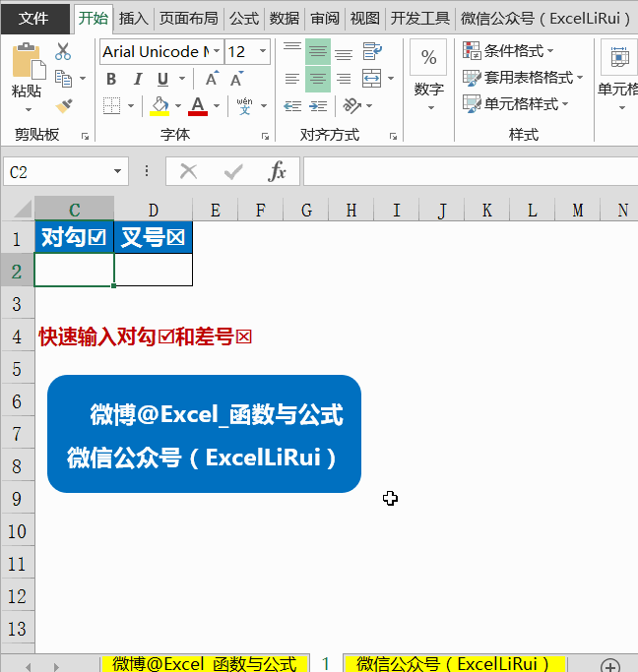Click the formula bar input

pos(471,171)
